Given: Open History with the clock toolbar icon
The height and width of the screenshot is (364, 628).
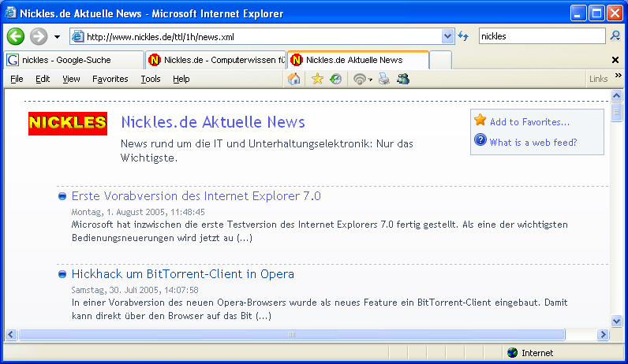Looking at the screenshot, I should pos(335,79).
